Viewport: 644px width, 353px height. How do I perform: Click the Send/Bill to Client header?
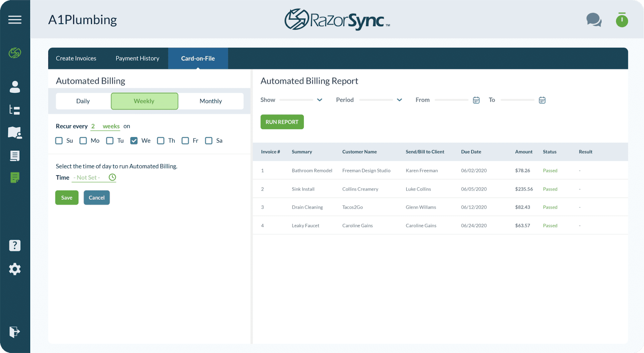coord(425,152)
